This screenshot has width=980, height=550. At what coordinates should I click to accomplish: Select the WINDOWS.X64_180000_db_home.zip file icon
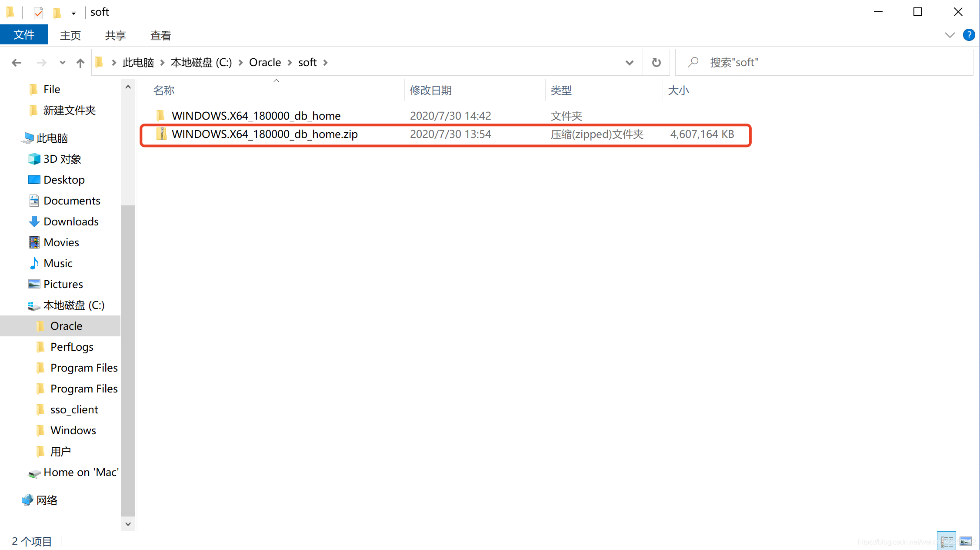coord(161,134)
